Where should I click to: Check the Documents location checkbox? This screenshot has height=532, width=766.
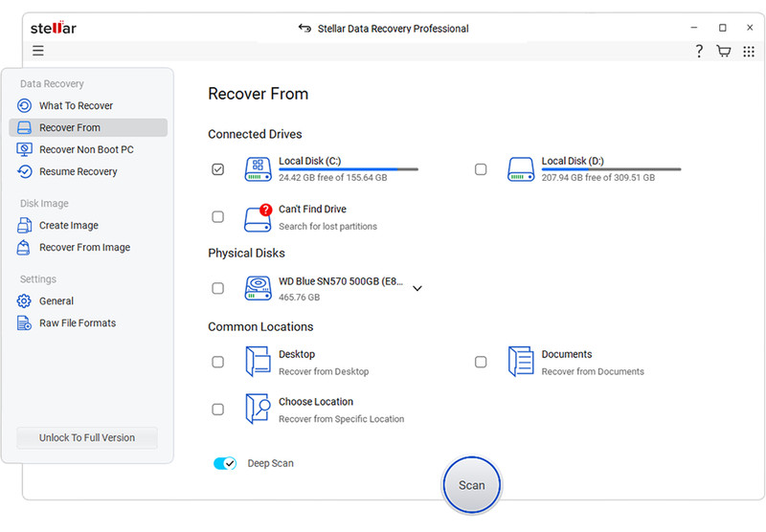point(481,362)
